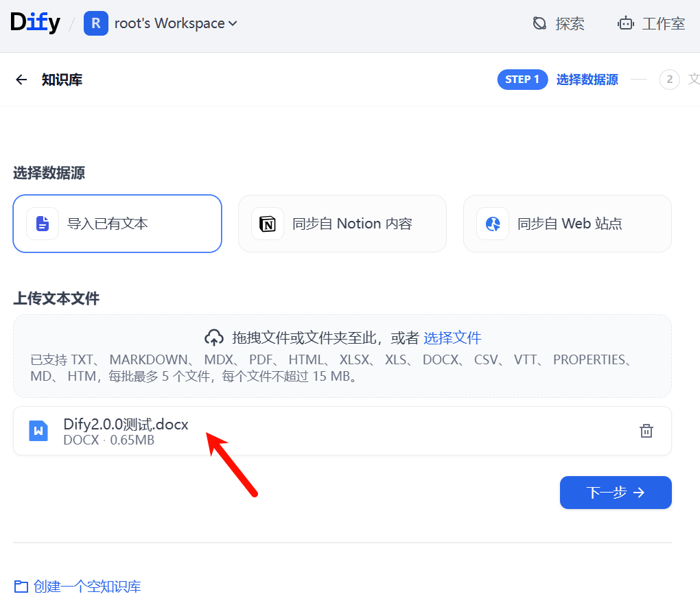The height and width of the screenshot is (603, 700).
Task: Click the folder icon beside 创建一个空知识库
Action: pyautogui.click(x=21, y=587)
